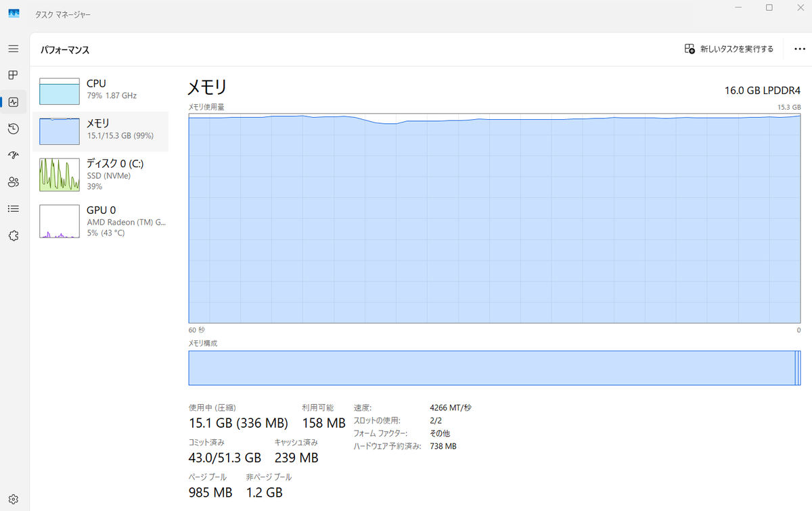This screenshot has width=812, height=511.
Task: Click 新しいタスクを実行する button
Action: [729, 49]
